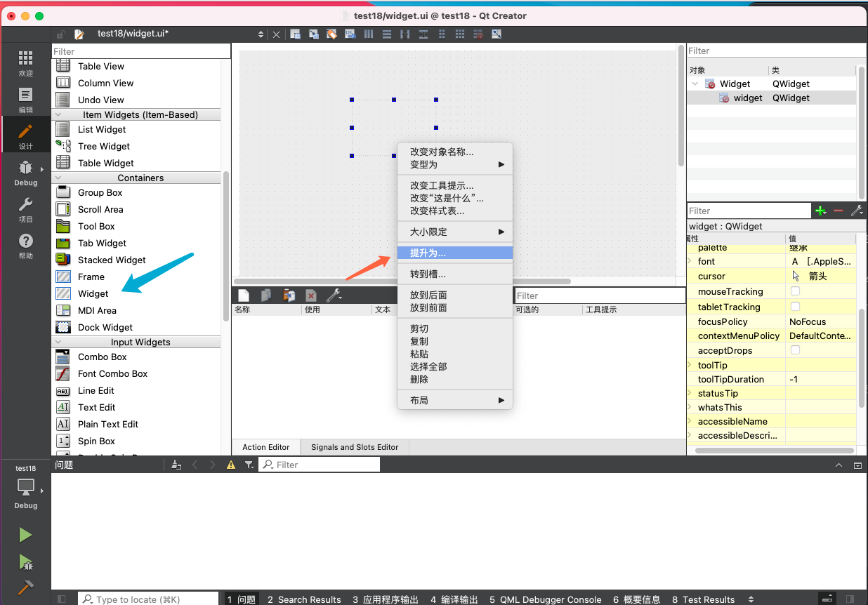Close the widget.ui document with the X icon
Screen dimensions: 868x605
pyautogui.click(x=276, y=34)
